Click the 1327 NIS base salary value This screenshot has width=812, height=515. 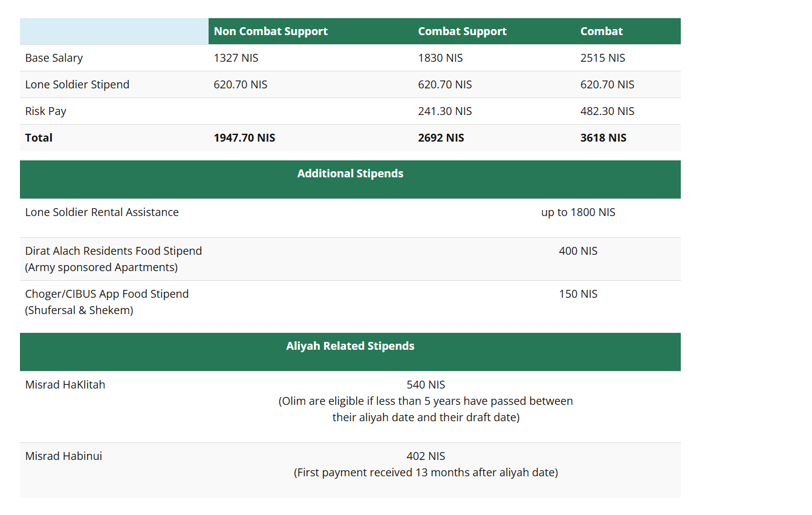236,58
